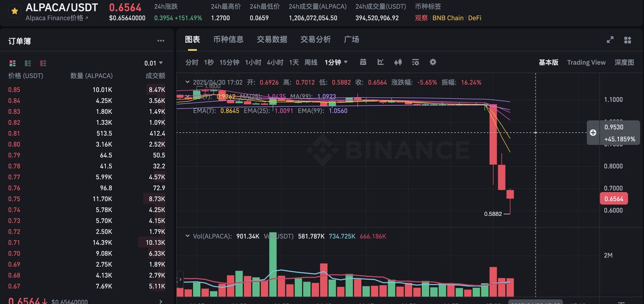Select the 1小时 interval
Screen dimensions: 644x304
[253, 62]
